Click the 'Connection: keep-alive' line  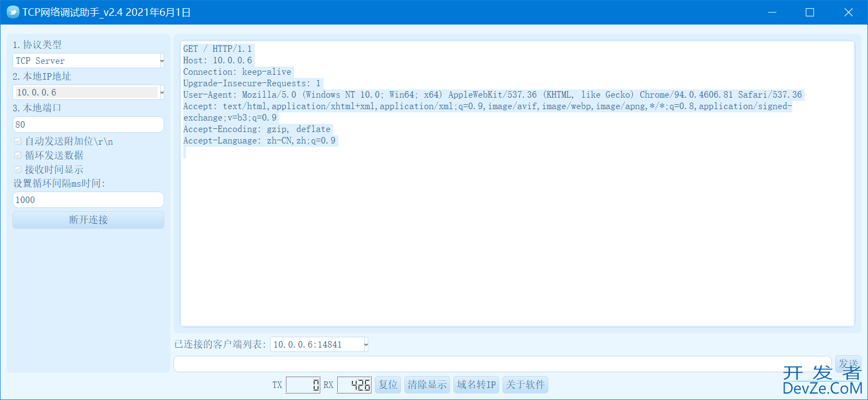pyautogui.click(x=237, y=71)
